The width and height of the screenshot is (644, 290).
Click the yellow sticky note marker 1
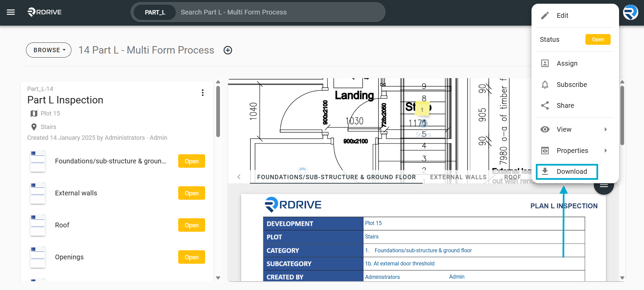tap(422, 109)
